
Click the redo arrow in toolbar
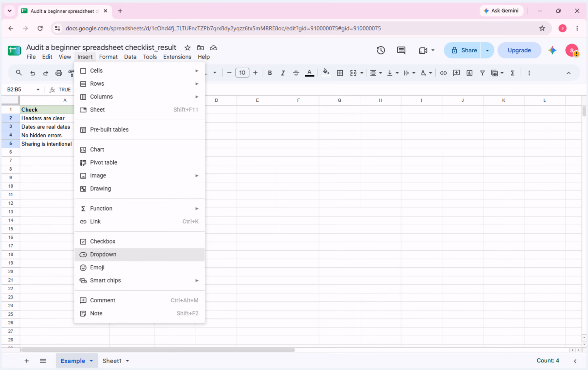point(46,73)
